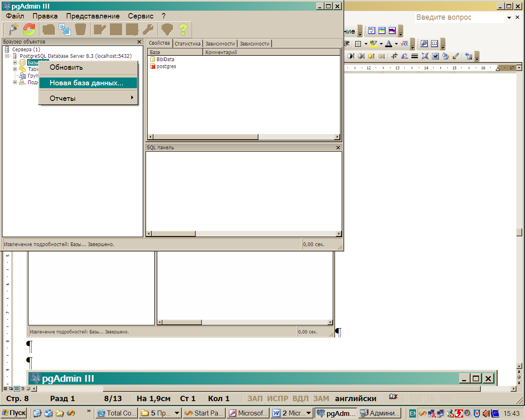Image resolution: width=525 pixels, height=420 pixels.
Task: Click the plug Add Server connection icon
Action: point(13,30)
